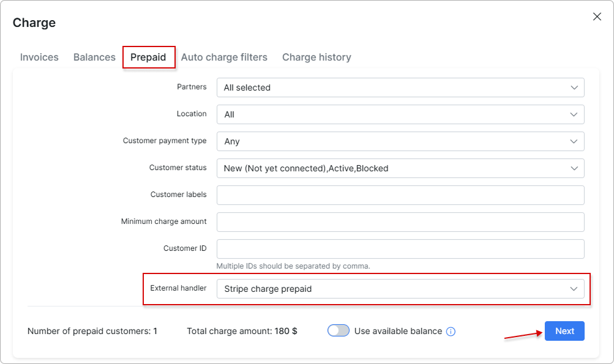Click the Minimum charge amount input
Image resolution: width=614 pixels, height=364 pixels.
click(x=400, y=222)
